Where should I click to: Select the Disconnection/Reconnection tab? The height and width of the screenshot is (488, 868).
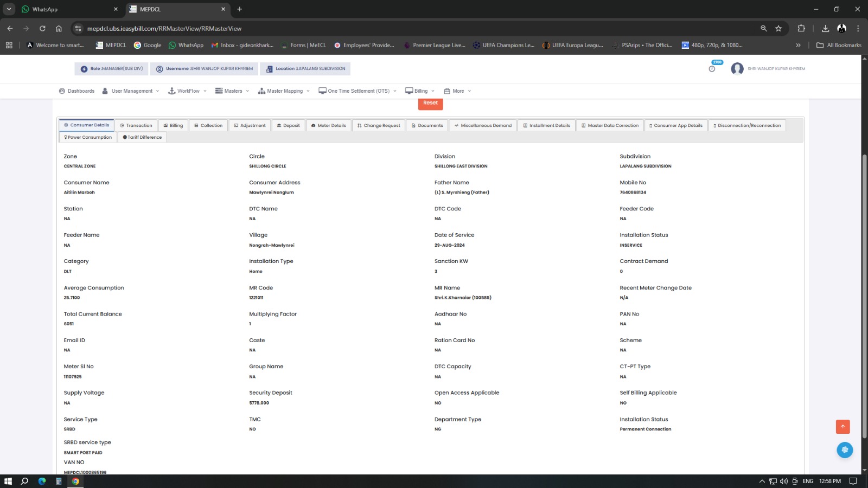pos(746,126)
